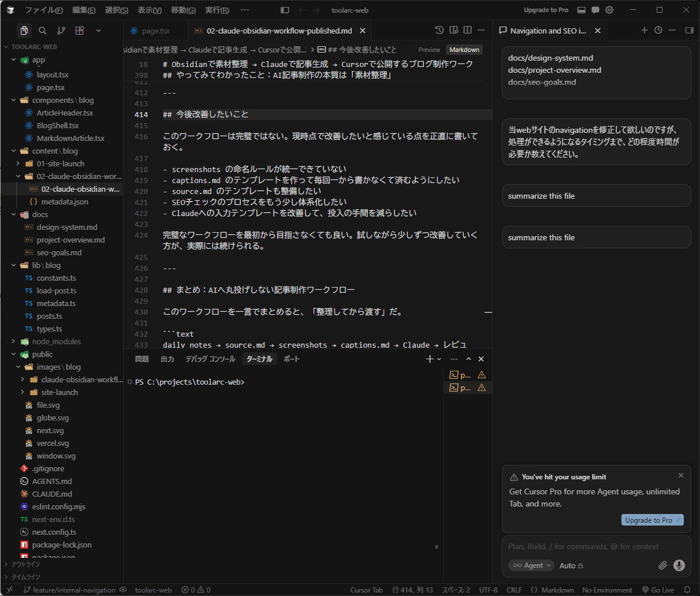
Task: Click the blue Upgrade to Pro button
Action: 653,520
